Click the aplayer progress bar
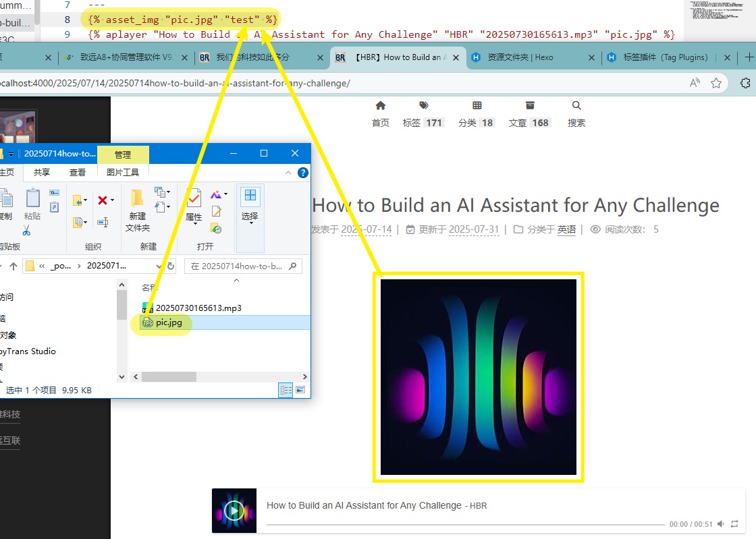 tap(465, 524)
